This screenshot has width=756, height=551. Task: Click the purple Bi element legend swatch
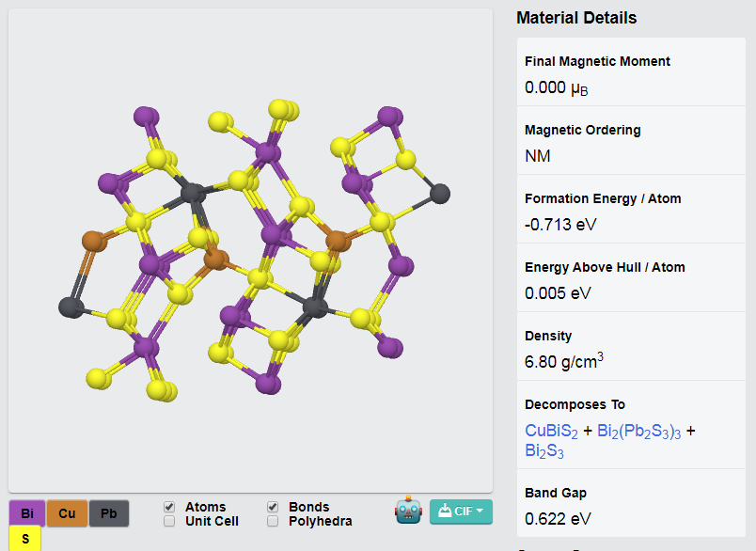[x=27, y=512]
